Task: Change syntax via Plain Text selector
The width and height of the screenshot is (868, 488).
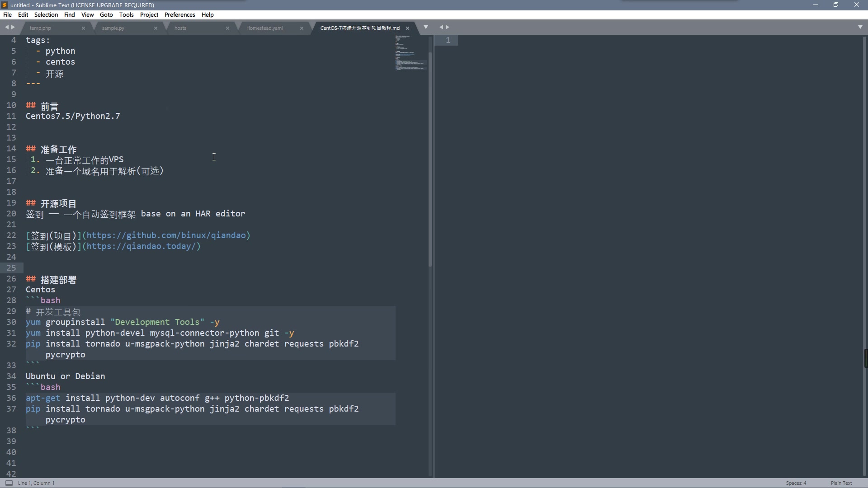Action: click(841, 483)
